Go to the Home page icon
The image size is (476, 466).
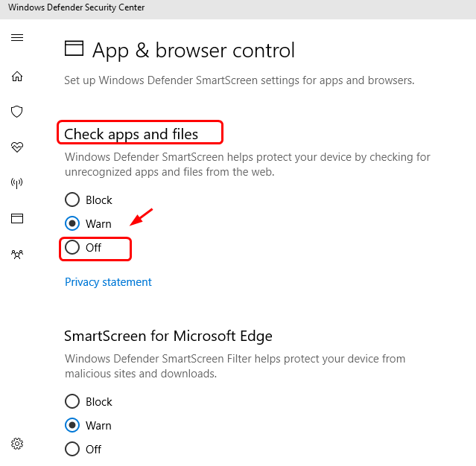[x=17, y=76]
